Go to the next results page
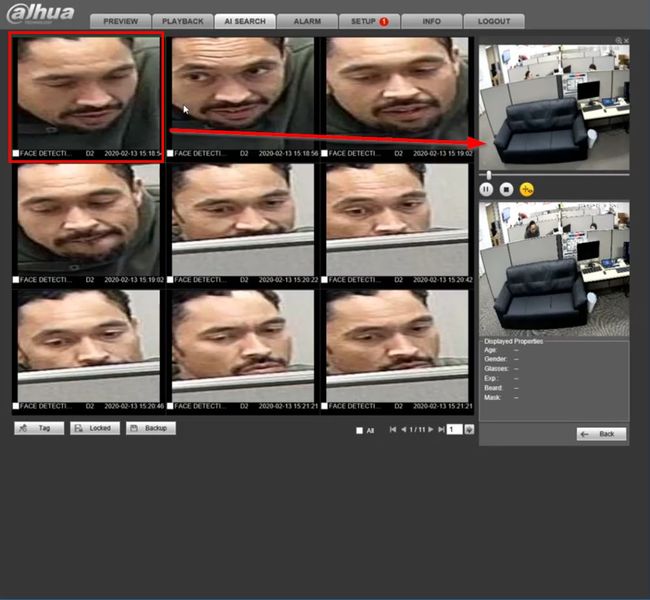650x600 pixels. [x=431, y=430]
